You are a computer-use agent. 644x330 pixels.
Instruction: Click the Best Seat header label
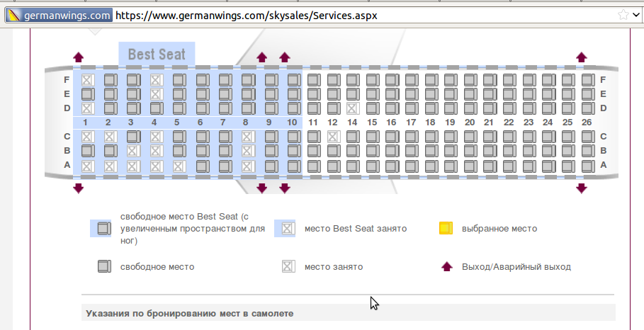157,55
